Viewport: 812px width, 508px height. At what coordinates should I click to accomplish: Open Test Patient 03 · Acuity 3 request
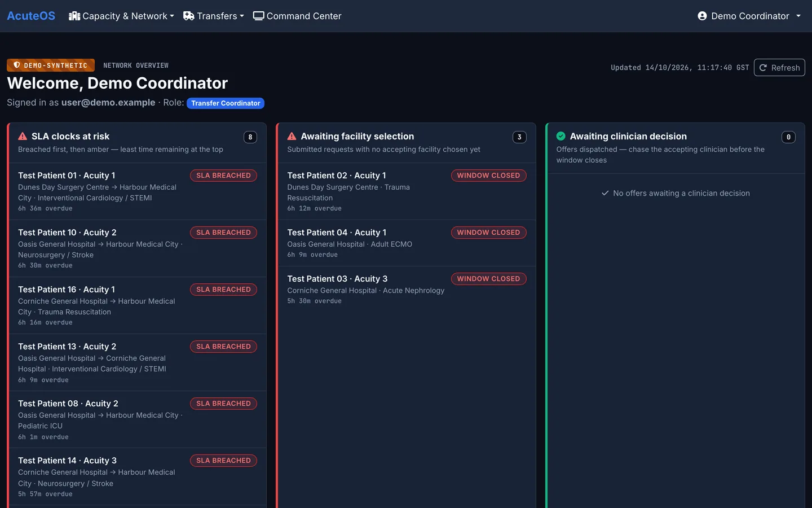point(407,290)
